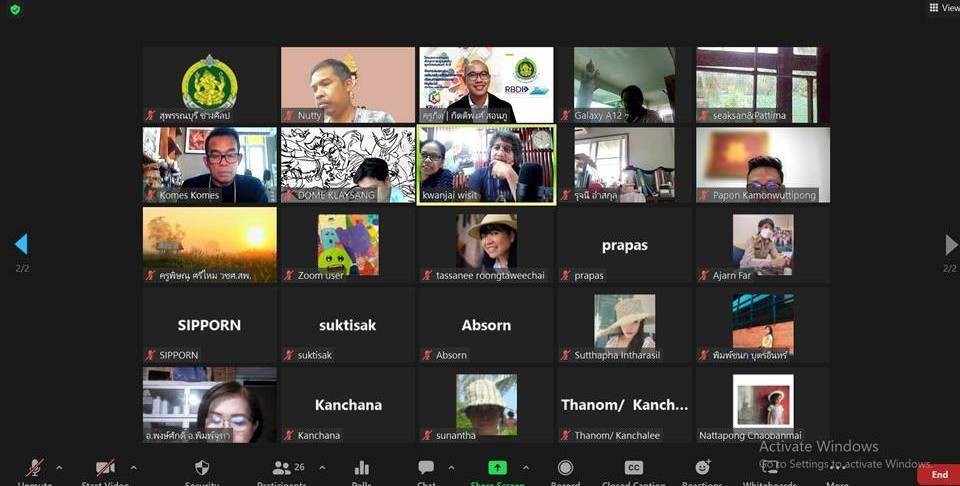Expand the arrow beside Share Screen

pyautogui.click(x=525, y=468)
